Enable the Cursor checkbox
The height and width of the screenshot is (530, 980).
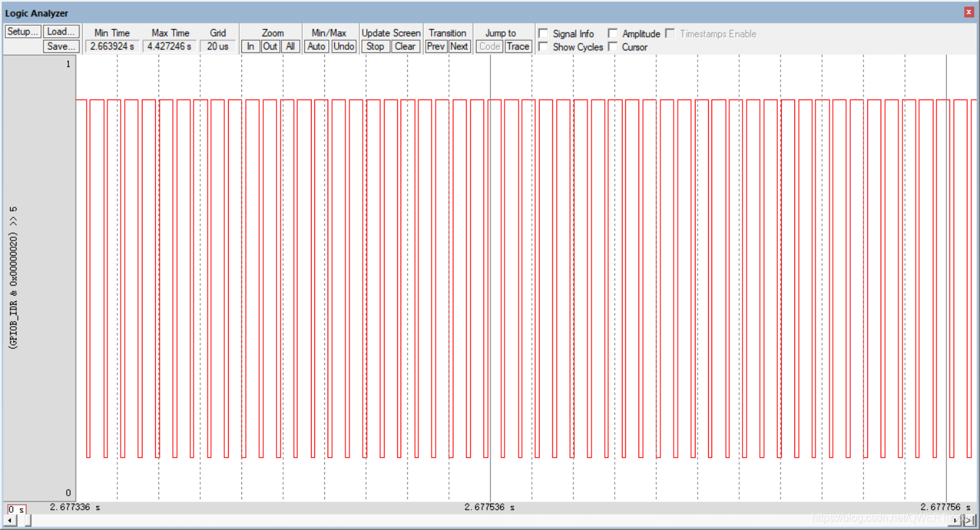(x=613, y=47)
